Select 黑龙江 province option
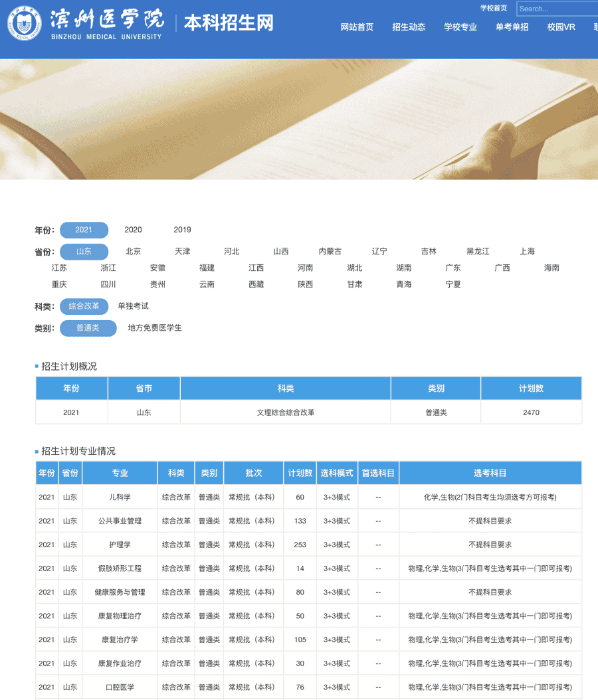598x700 pixels. tap(478, 252)
